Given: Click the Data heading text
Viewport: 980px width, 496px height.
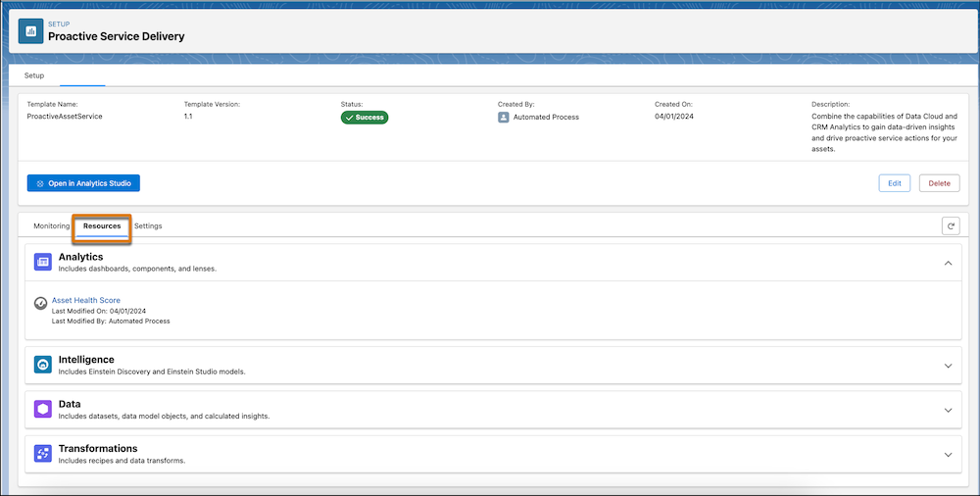Looking at the screenshot, I should point(70,404).
